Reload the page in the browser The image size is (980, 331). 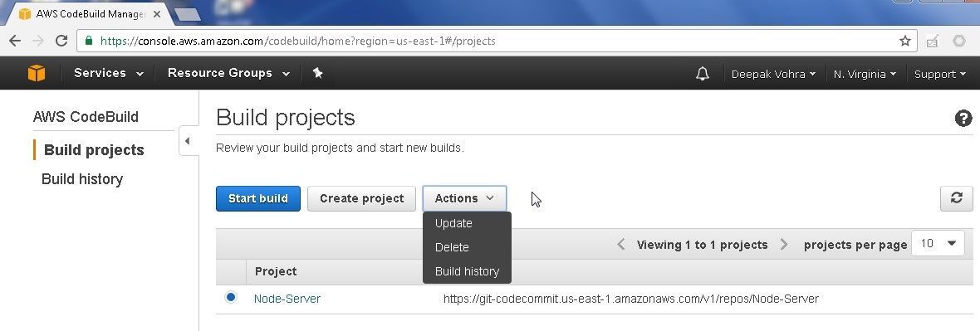click(61, 41)
